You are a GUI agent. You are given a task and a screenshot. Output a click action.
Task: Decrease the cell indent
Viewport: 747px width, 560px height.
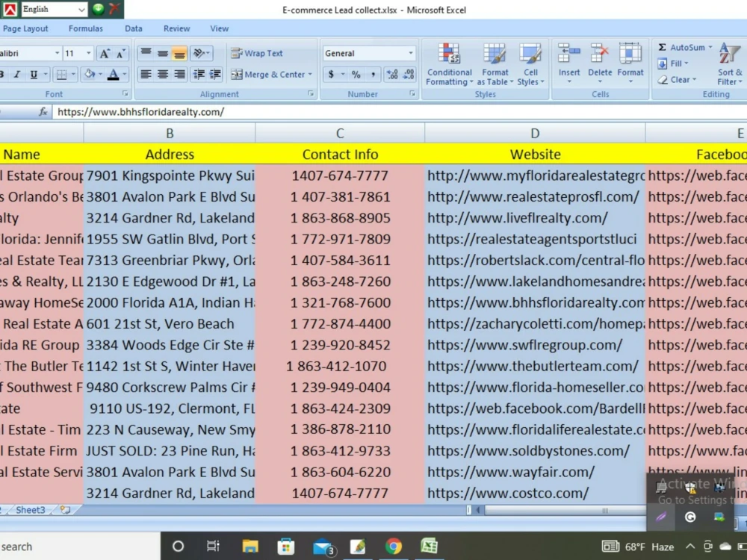tap(199, 74)
